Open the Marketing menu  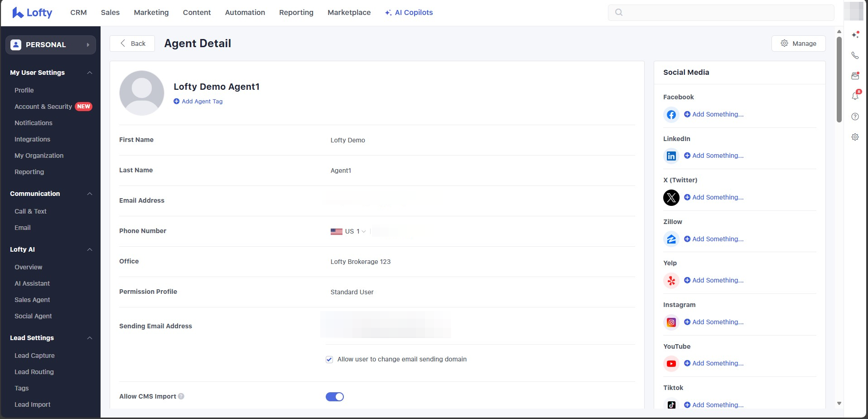pos(151,13)
